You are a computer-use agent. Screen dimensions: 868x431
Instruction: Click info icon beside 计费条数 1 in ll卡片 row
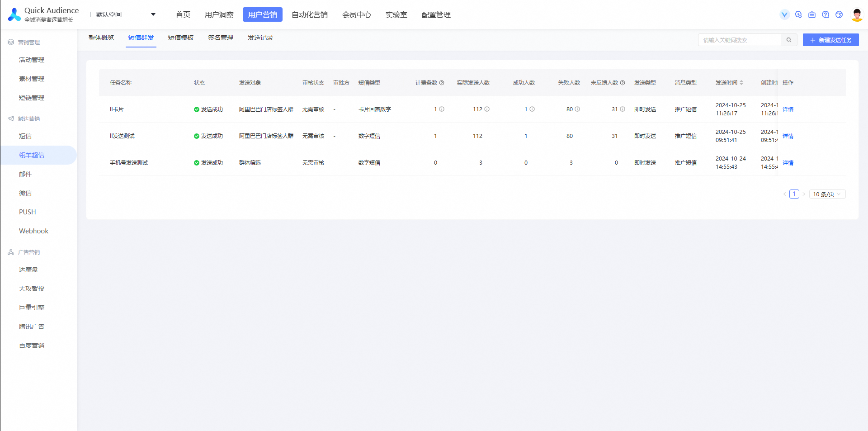coord(442,109)
